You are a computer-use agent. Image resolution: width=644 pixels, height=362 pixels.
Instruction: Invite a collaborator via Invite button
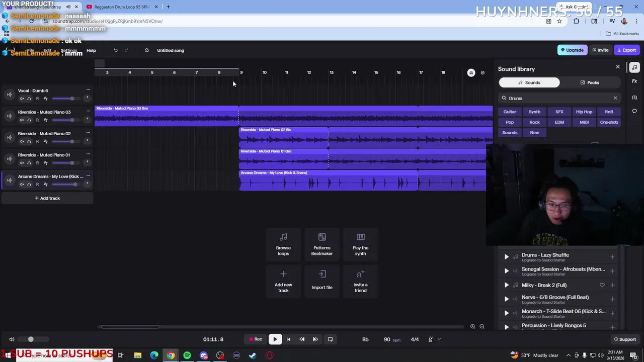click(600, 50)
